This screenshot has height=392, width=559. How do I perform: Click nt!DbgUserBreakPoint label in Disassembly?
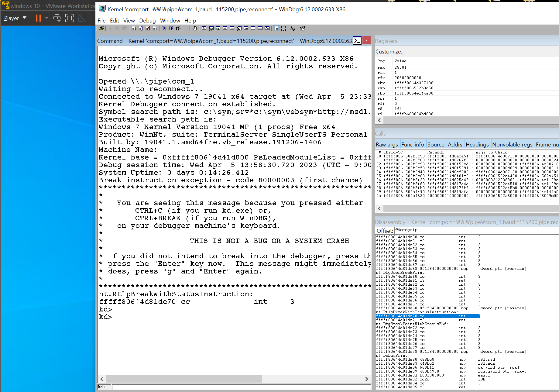click(401, 273)
